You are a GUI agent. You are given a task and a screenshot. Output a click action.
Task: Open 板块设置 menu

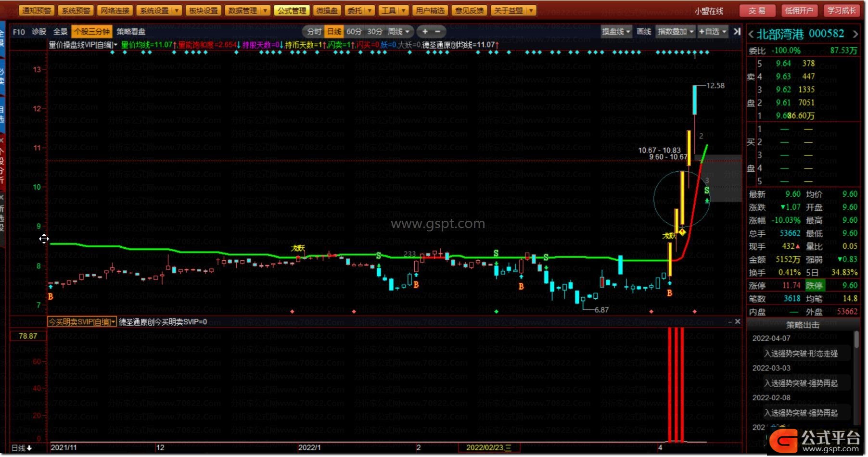point(204,11)
